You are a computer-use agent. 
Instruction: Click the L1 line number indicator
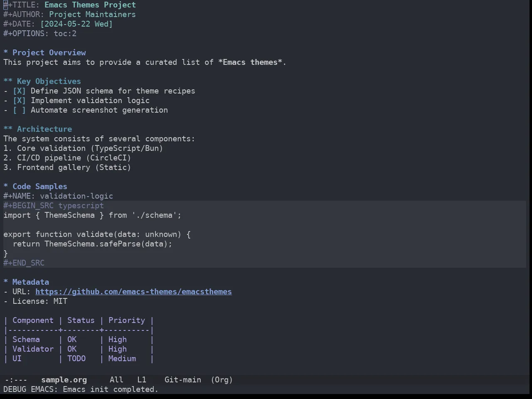tap(142, 380)
